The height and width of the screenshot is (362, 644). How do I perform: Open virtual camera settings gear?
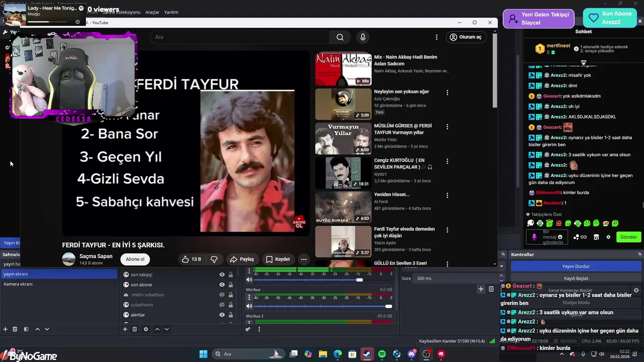636,290
